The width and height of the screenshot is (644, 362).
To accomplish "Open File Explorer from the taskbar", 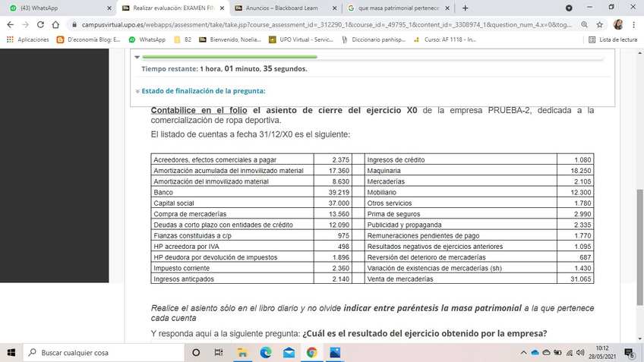I will click(242, 353).
